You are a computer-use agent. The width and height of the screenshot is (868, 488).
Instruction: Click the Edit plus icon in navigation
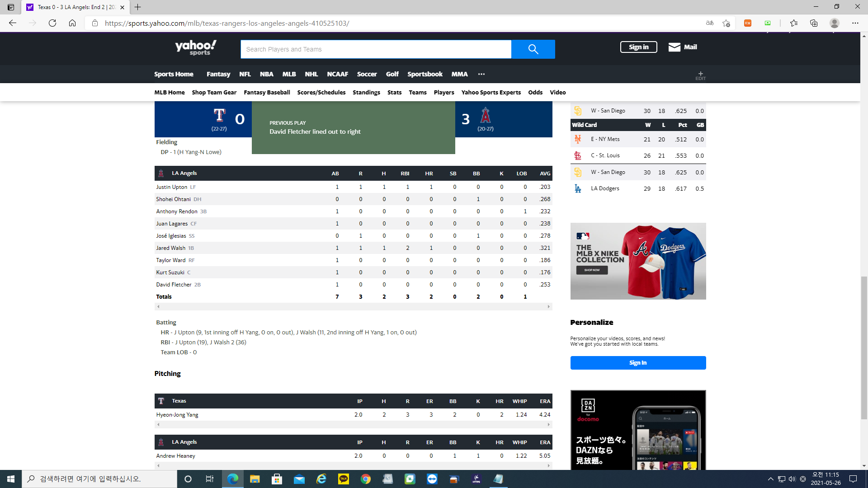(x=700, y=75)
